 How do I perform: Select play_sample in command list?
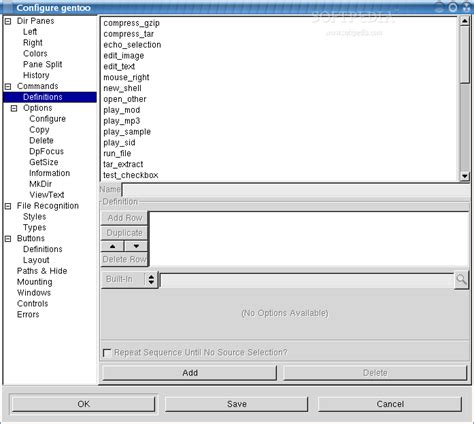point(127,132)
